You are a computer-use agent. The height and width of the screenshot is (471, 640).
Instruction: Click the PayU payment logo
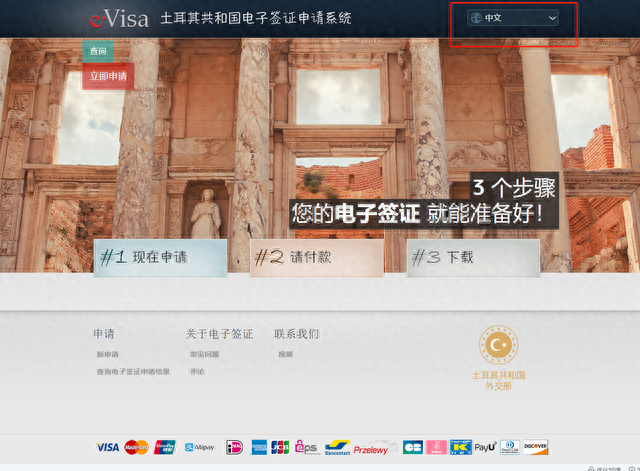point(485,447)
